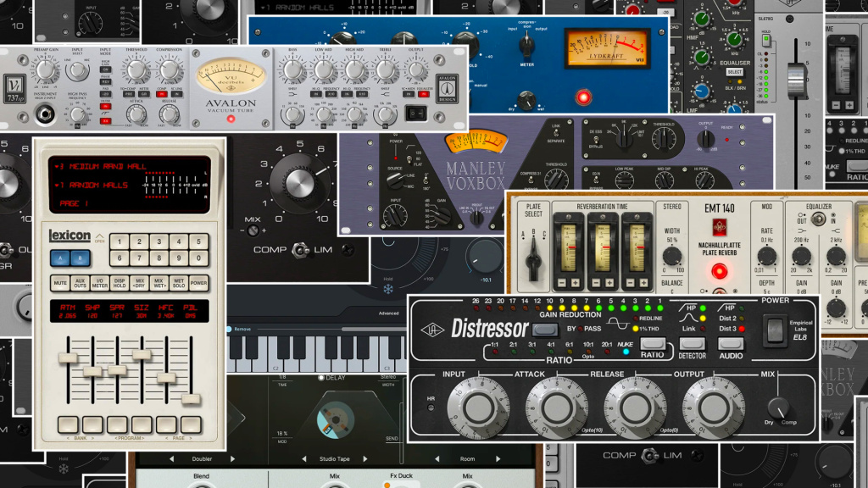The width and height of the screenshot is (868, 488).
Task: Click the Lexicon PDL fader handle
Action: (x=191, y=399)
